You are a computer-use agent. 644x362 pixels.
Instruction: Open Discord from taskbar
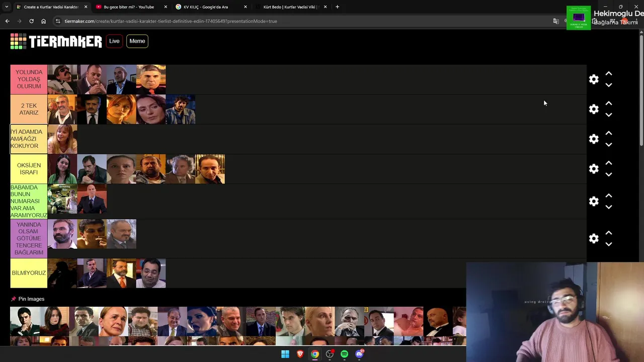coord(359,354)
